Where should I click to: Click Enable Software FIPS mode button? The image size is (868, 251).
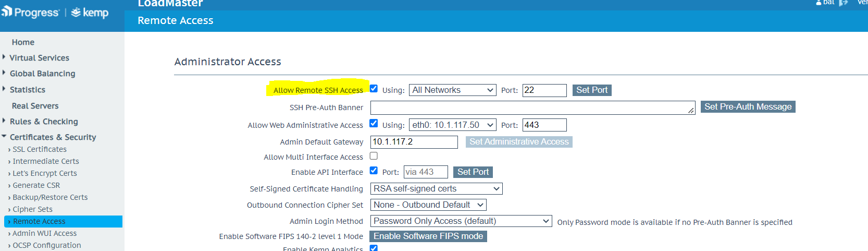[x=428, y=236]
